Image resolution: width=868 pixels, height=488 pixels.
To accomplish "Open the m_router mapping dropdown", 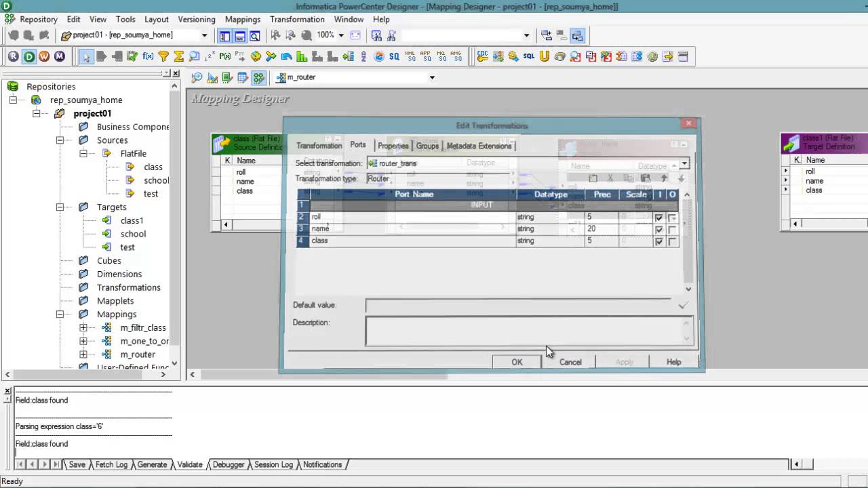I will [432, 77].
